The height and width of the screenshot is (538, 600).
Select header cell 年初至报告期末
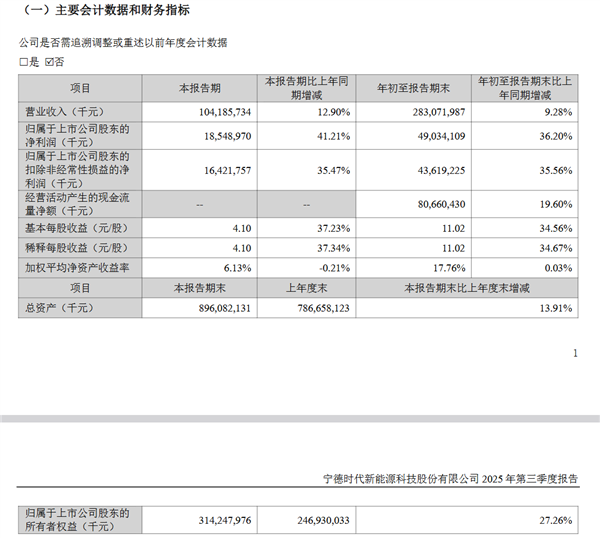coord(414,88)
